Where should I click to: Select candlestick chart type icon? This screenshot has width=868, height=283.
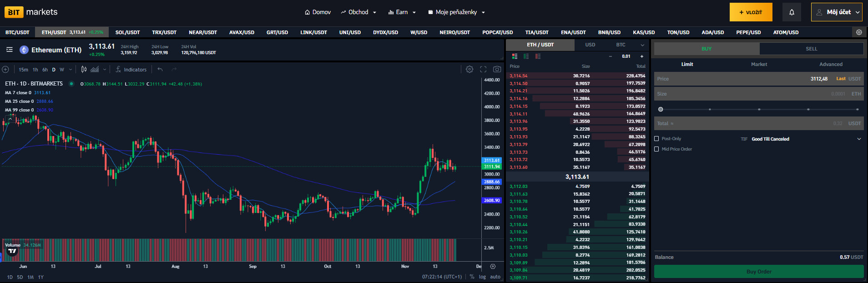point(84,69)
